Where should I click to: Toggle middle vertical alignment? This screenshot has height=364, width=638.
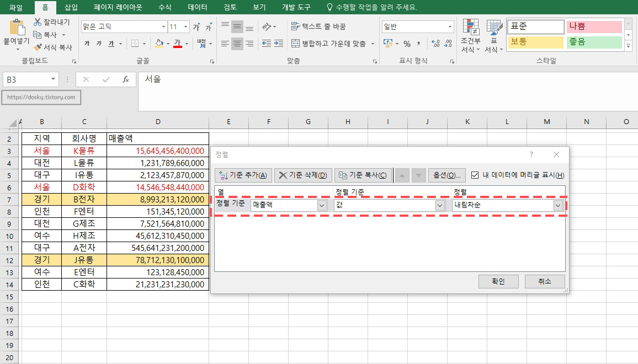tap(237, 27)
